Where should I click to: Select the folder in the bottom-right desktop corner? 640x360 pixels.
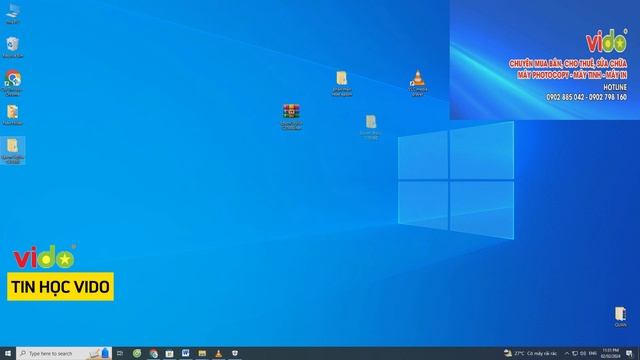click(x=620, y=316)
